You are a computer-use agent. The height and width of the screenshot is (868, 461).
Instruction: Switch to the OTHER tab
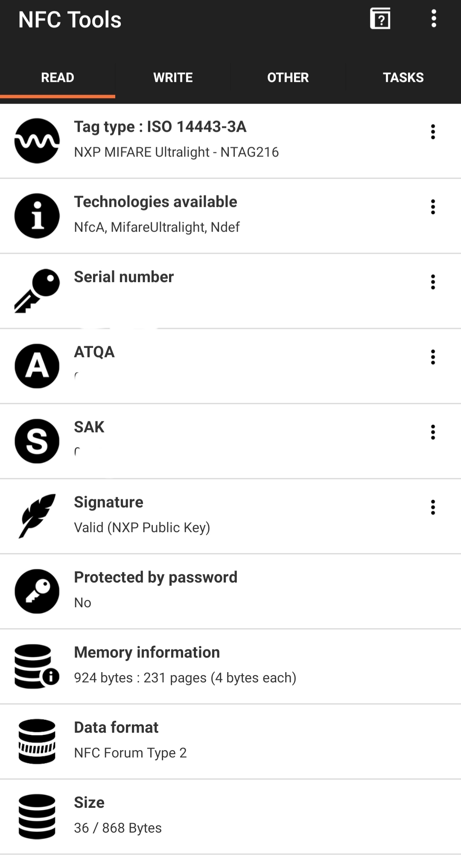pyautogui.click(x=288, y=78)
